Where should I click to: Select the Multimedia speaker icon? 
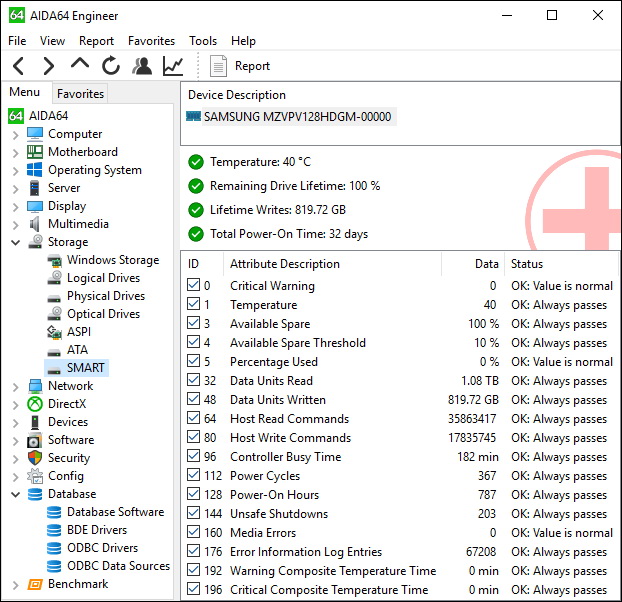(x=35, y=224)
